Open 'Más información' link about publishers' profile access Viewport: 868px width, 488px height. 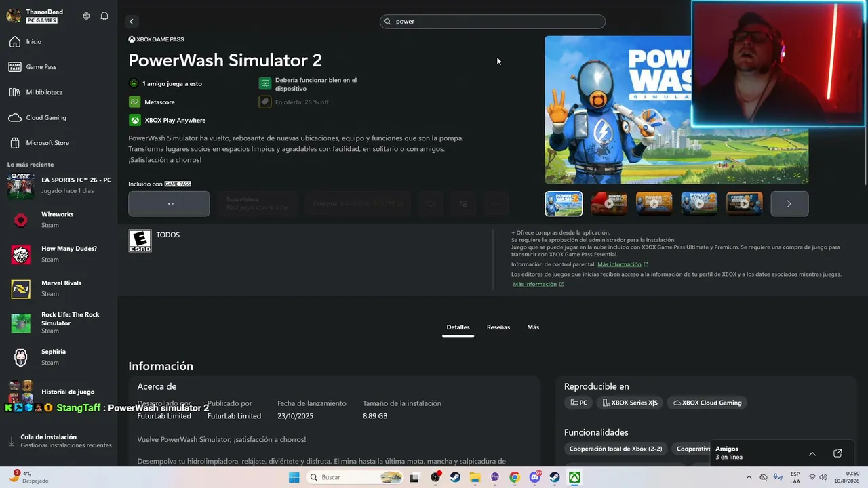point(534,284)
